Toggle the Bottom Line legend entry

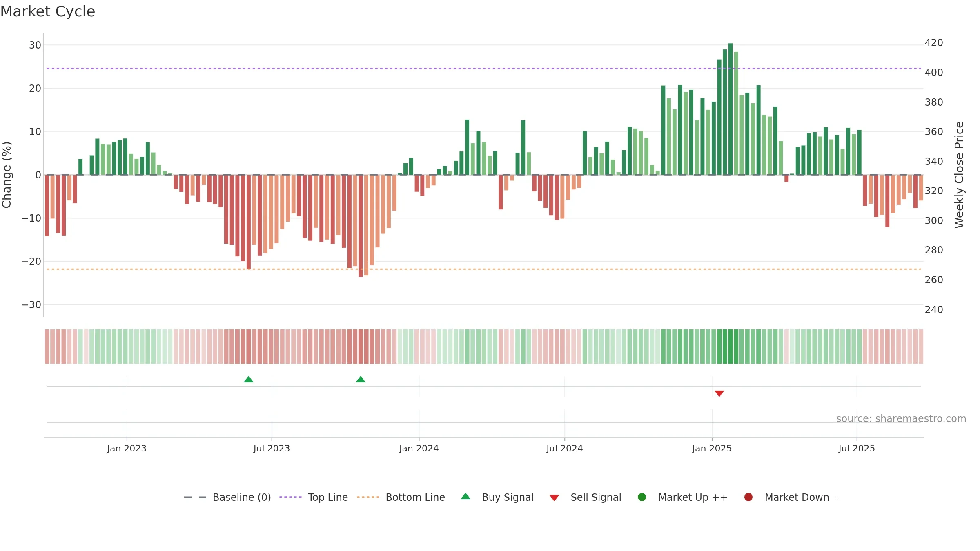401,497
